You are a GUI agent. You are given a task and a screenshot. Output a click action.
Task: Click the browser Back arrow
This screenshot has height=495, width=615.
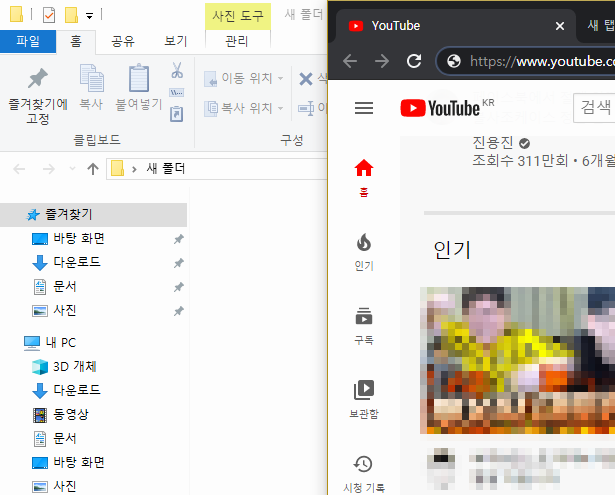(350, 61)
